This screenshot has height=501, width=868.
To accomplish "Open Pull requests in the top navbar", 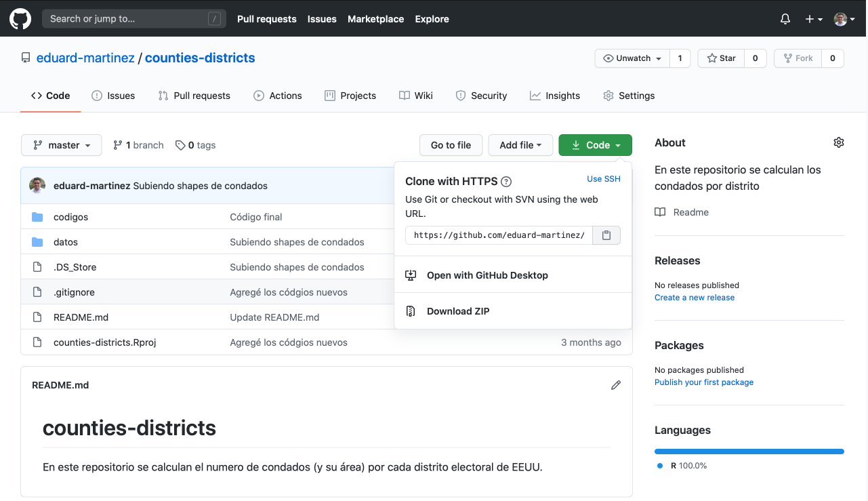I will coord(267,19).
